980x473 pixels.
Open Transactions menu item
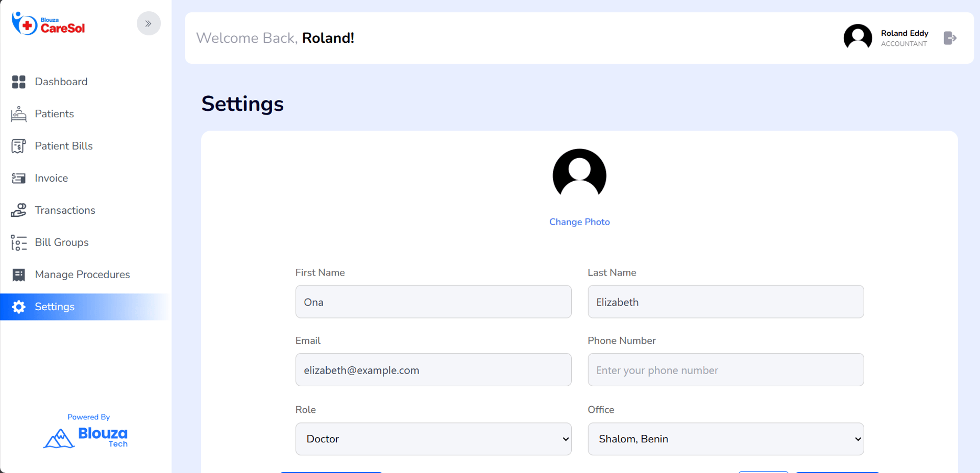pos(65,210)
